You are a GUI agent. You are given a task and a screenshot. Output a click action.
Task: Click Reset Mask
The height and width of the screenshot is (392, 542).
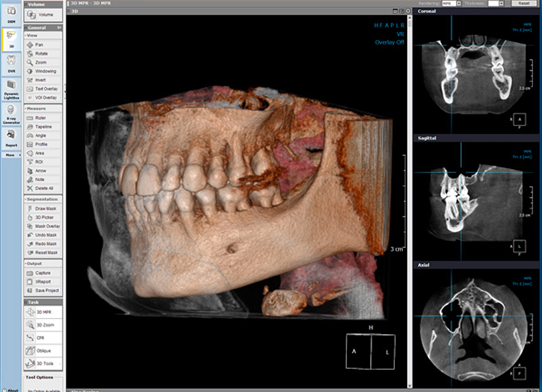point(43,252)
